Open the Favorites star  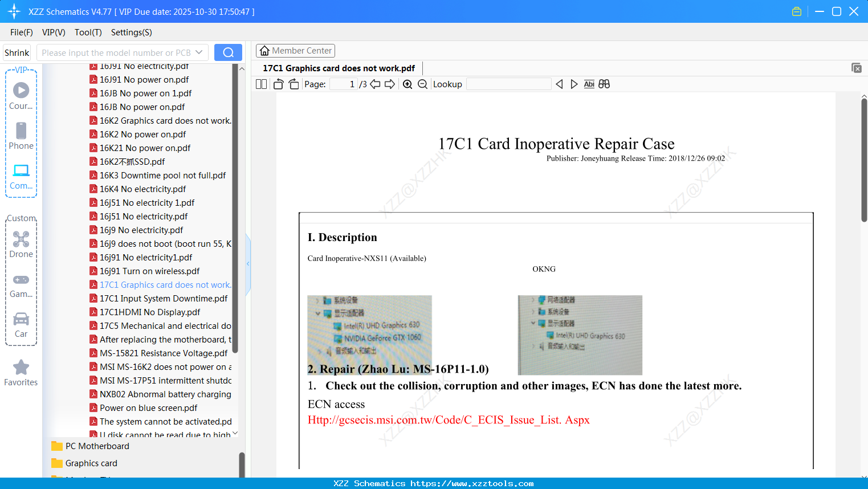click(x=21, y=373)
